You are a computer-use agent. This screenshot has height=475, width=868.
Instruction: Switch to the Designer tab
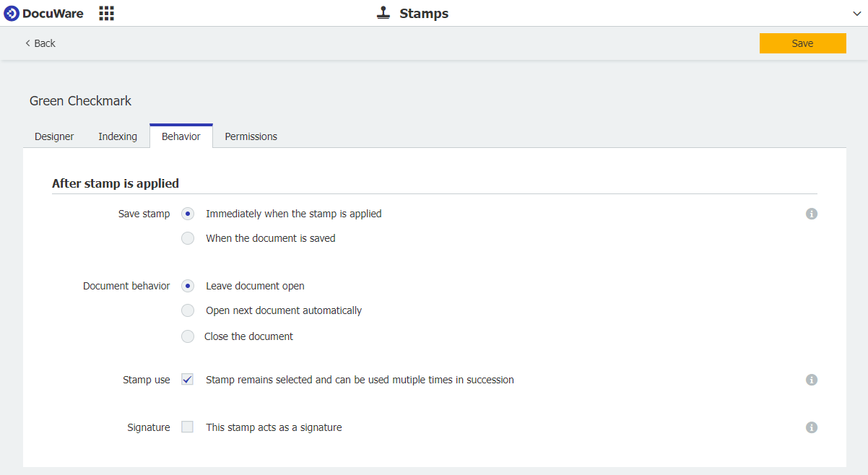tap(54, 136)
